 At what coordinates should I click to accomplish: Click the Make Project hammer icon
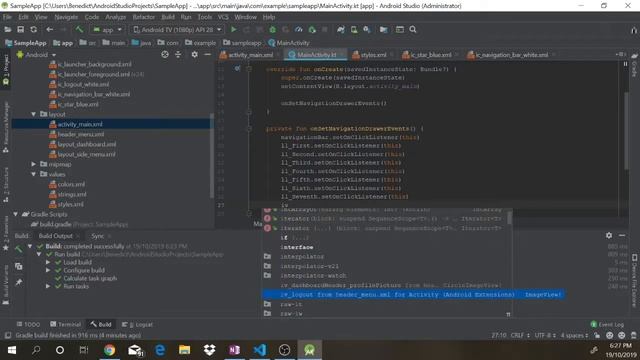[79, 30]
